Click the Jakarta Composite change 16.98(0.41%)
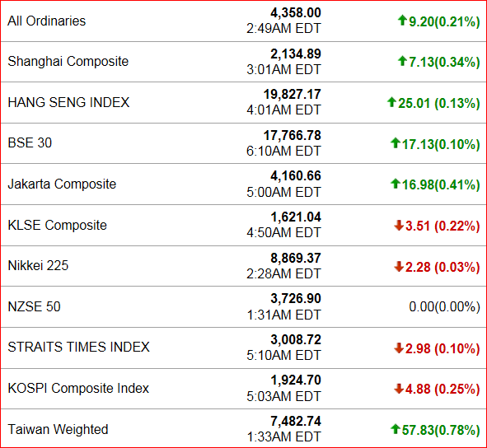The image size is (487, 448). 441,185
